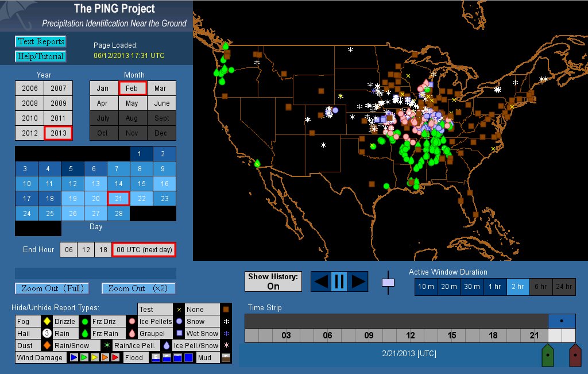Click the brown Mud icon in legend

tap(225, 358)
